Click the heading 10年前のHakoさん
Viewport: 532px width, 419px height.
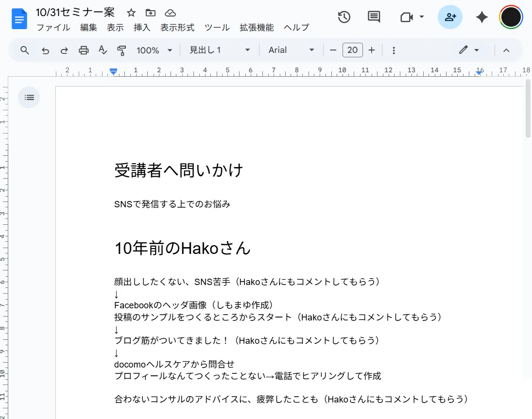pyautogui.click(x=183, y=248)
